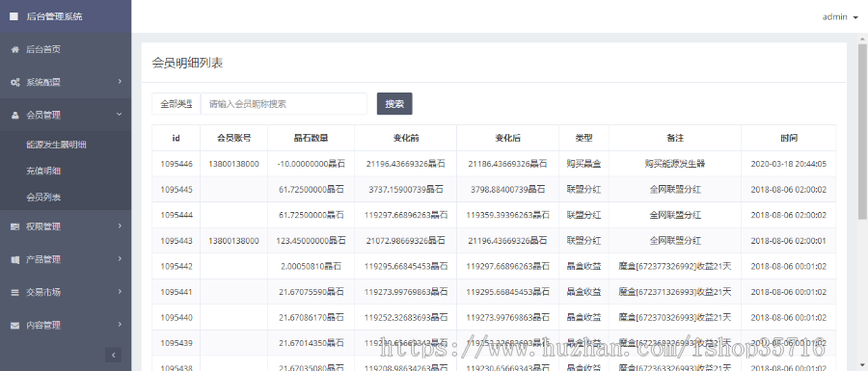Select 系统配置 menu label

[x=43, y=82]
